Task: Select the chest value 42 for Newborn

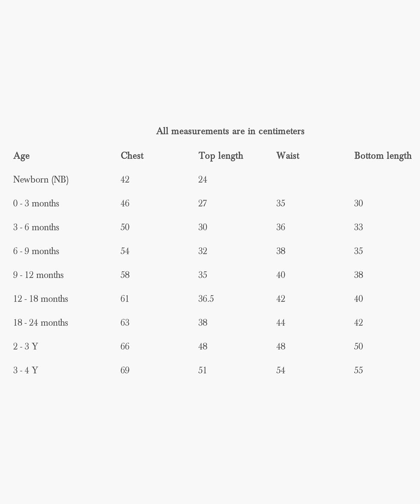Action: [125, 179]
